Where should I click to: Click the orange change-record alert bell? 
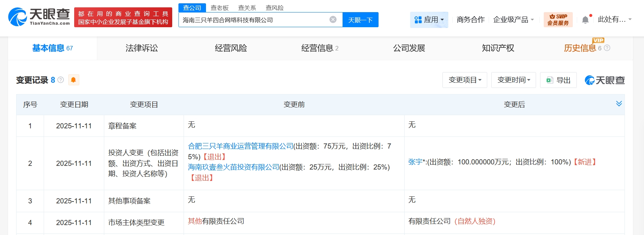point(73,80)
